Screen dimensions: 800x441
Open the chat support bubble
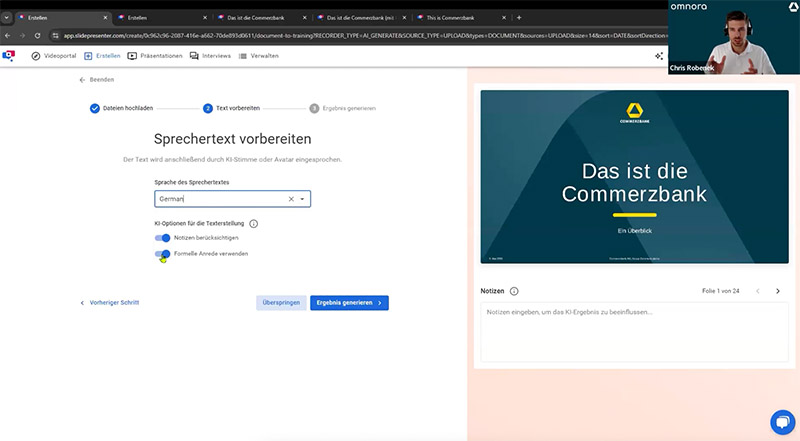click(x=782, y=423)
